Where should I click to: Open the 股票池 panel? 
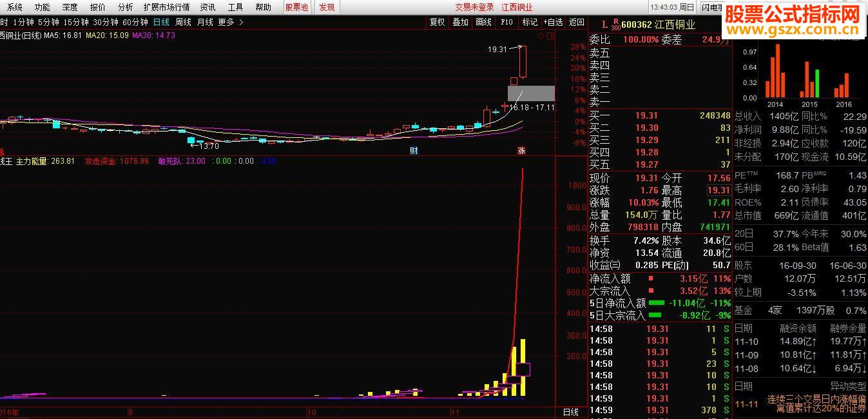click(296, 7)
